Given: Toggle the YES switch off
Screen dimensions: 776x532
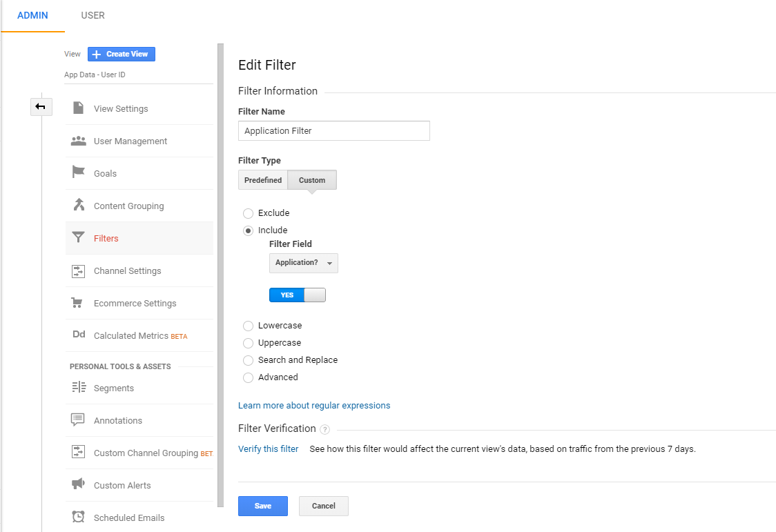Looking at the screenshot, I should click(x=297, y=295).
